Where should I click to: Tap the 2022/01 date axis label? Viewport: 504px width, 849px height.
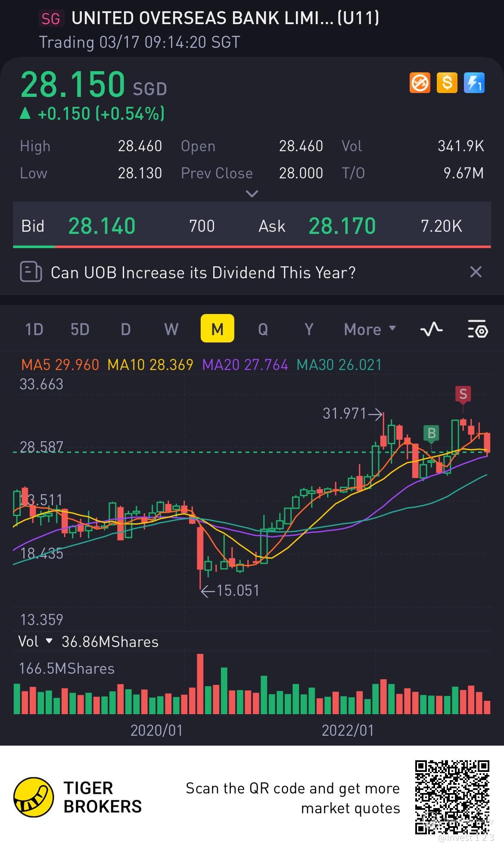coord(348,731)
